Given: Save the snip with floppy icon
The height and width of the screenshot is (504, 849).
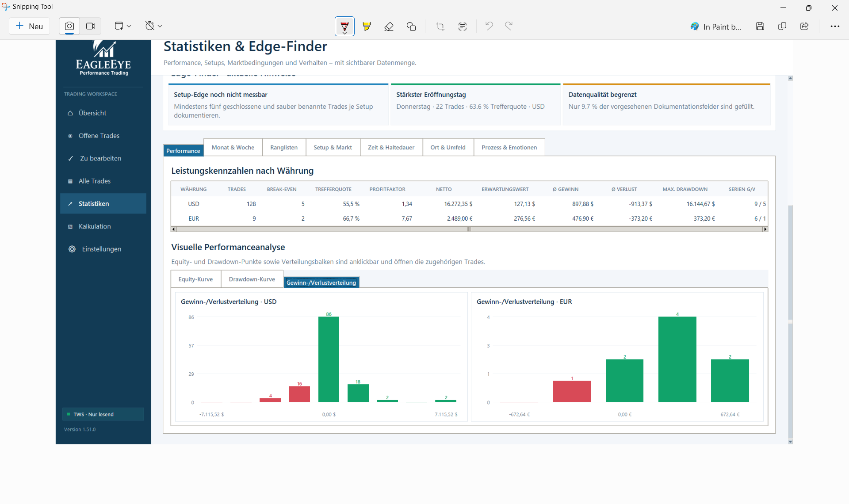Looking at the screenshot, I should 760,26.
